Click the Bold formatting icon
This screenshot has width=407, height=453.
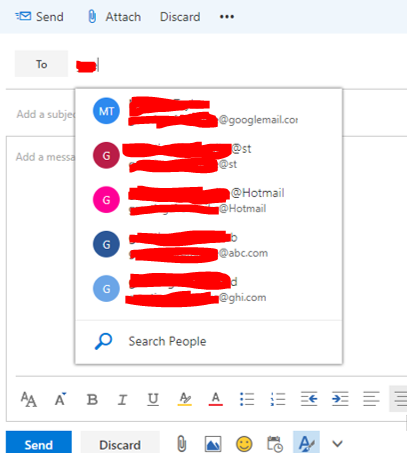[x=92, y=399]
